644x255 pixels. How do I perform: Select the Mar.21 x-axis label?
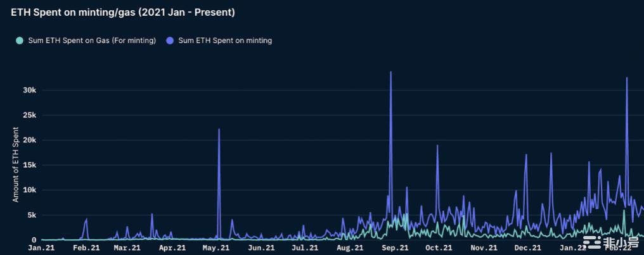click(x=127, y=249)
